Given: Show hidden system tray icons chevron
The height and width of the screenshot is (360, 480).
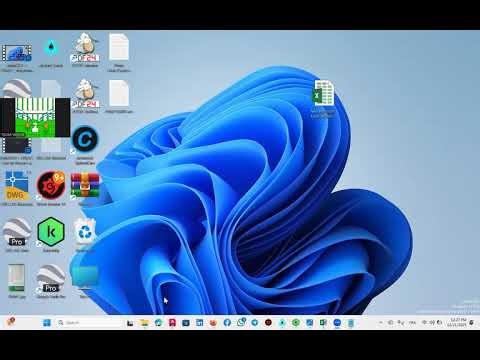Looking at the screenshot, I should point(380,323).
